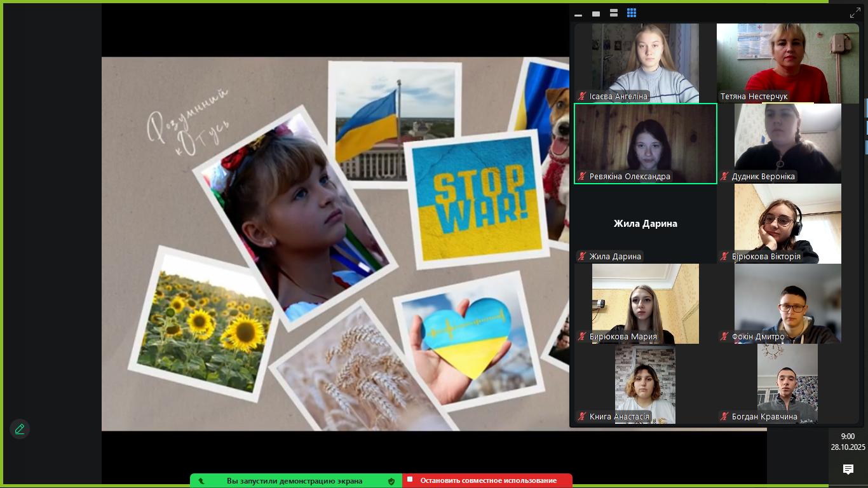This screenshot has width=868, height=488.
Task: Toggle mute icon for Книга Анастасія
Action: (581, 417)
